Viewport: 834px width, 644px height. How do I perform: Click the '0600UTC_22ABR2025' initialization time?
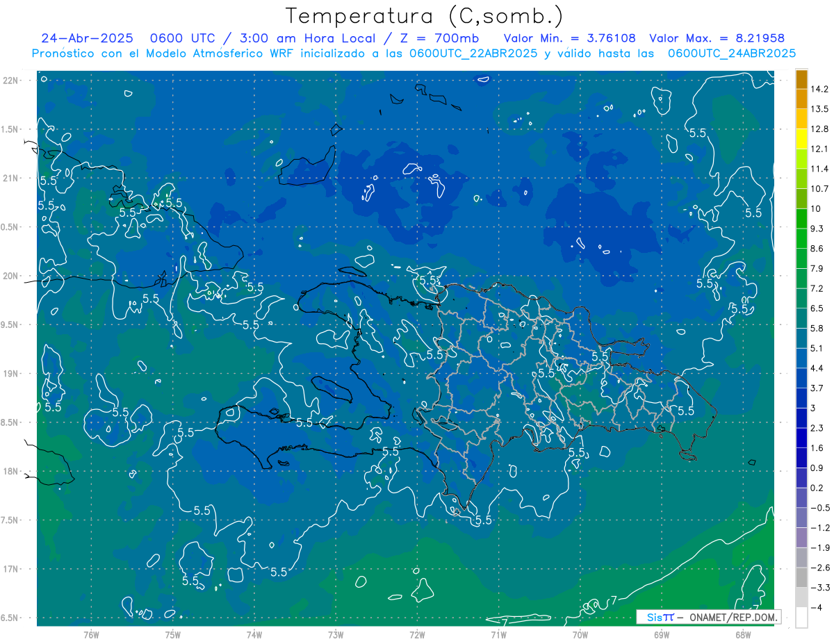click(473, 53)
